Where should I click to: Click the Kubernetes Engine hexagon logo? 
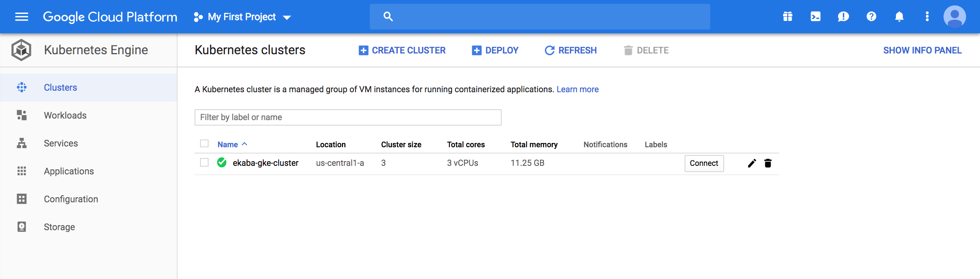point(21,50)
